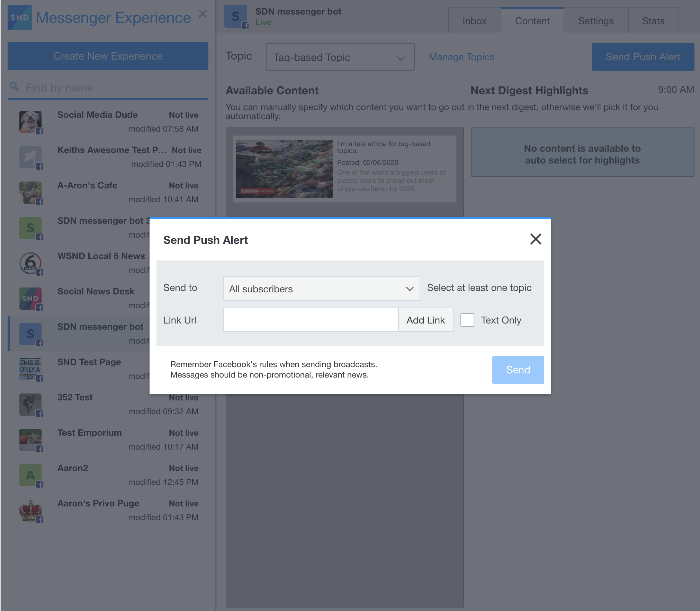Click the BBC News article thumbnail
This screenshot has width=700, height=611.
(284, 169)
